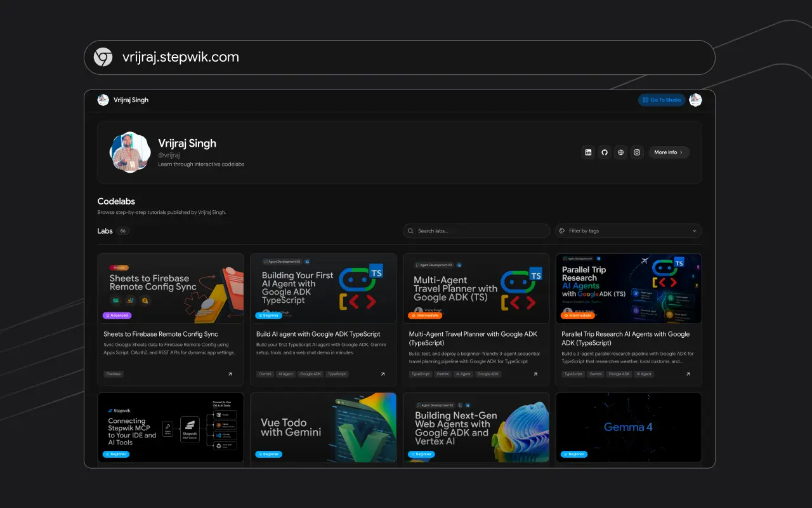The height and width of the screenshot is (508, 812).
Task: Open the GitHub profile icon
Action: (x=605, y=152)
